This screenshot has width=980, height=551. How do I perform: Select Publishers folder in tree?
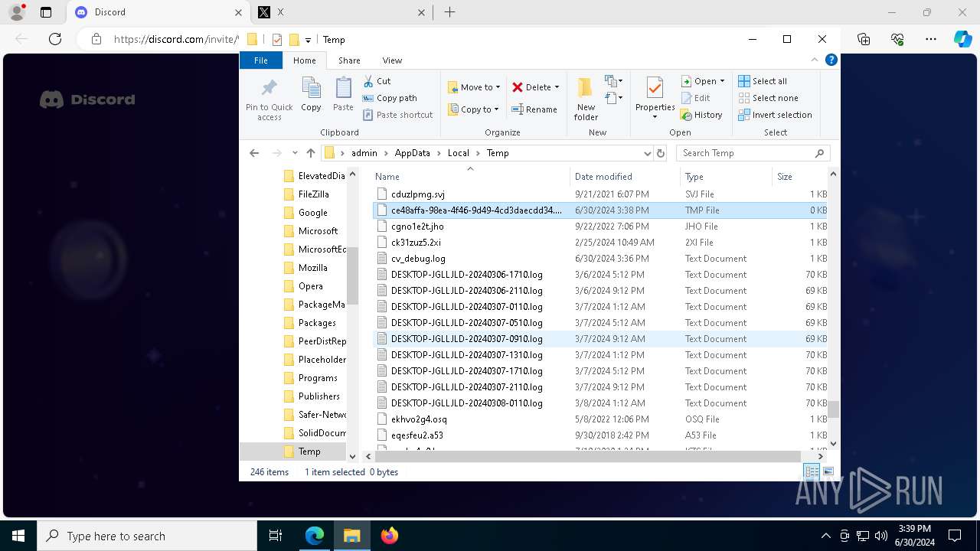coord(318,396)
